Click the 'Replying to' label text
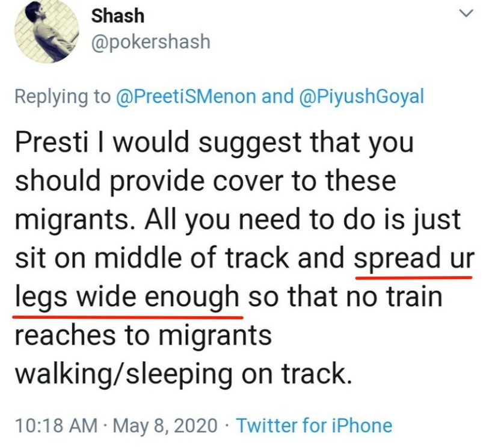489x448 pixels. 63,96
